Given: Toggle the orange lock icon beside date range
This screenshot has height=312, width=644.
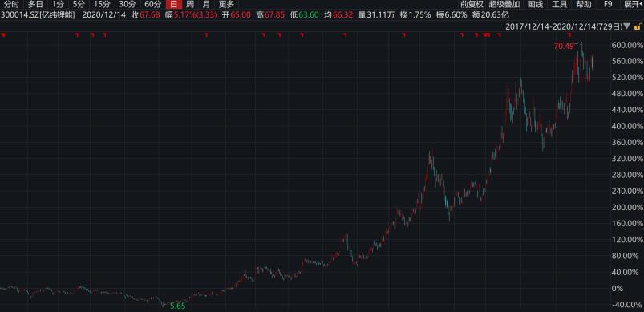Looking at the screenshot, I should pos(638,26).
